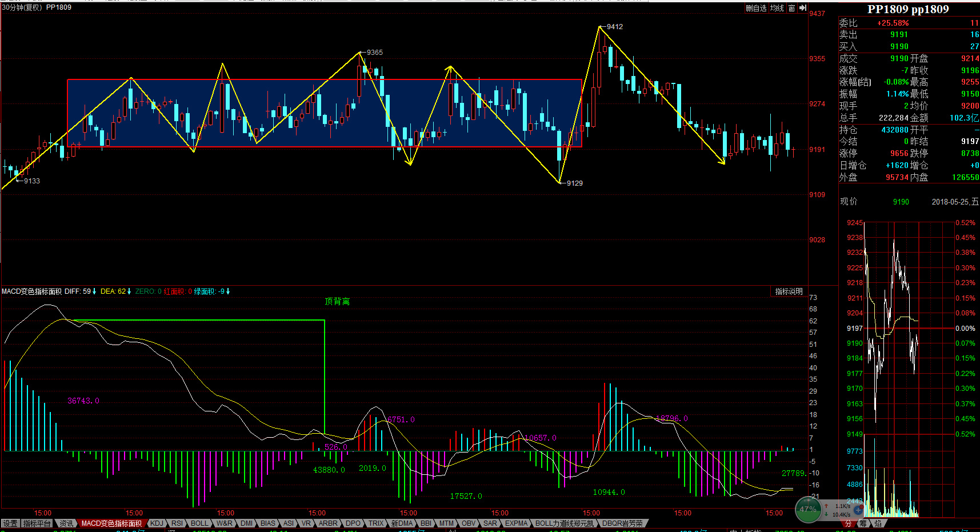The image size is (980, 532).
Task: Click the 买入 price 9190
Action: tap(899, 47)
